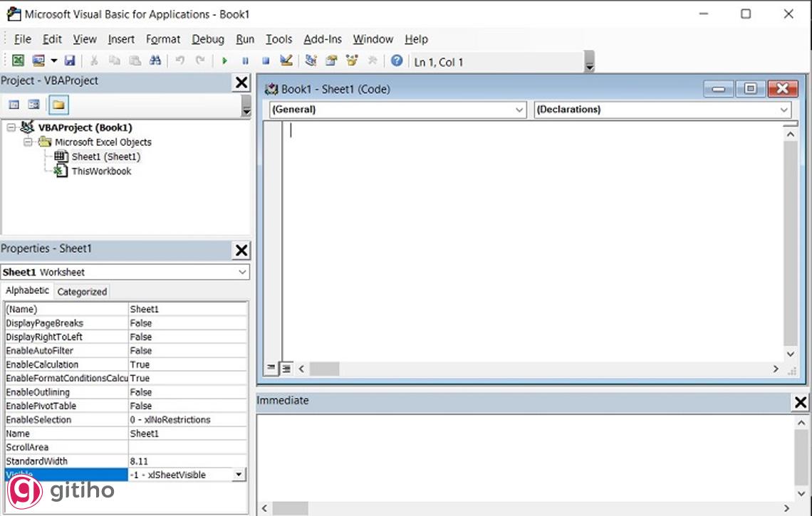This screenshot has height=516, width=812.
Task: Click the View Microsoft Excel icon
Action: tap(17, 60)
